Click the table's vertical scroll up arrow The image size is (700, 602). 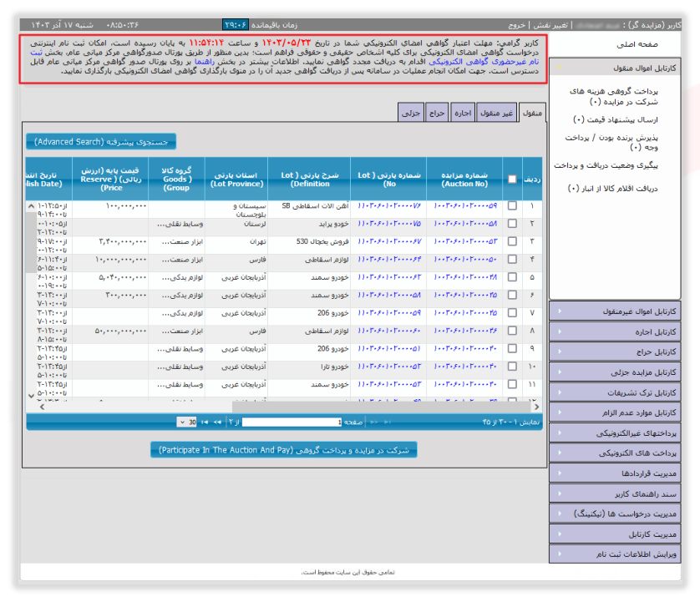tap(31, 206)
